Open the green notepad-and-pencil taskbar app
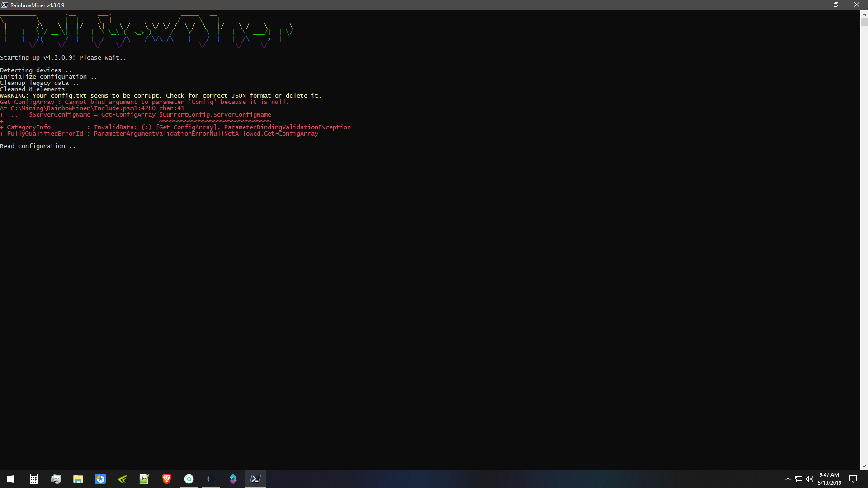Viewport: 868px width, 488px height. 144,479
